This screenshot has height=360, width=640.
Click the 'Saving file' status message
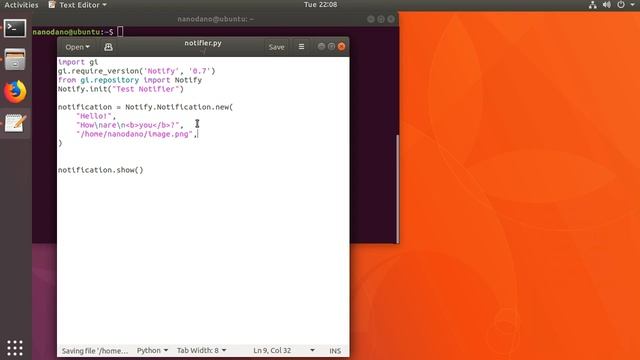[95, 351]
